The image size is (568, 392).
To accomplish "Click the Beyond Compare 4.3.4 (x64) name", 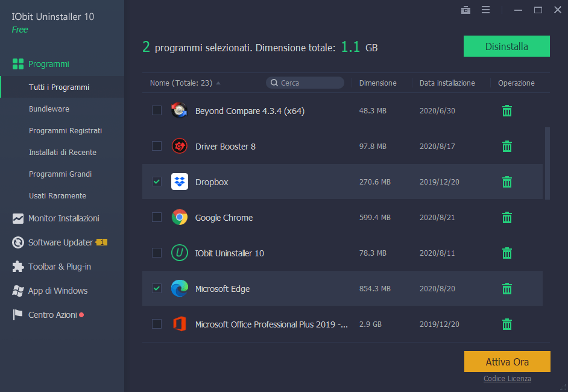I will 250,111.
